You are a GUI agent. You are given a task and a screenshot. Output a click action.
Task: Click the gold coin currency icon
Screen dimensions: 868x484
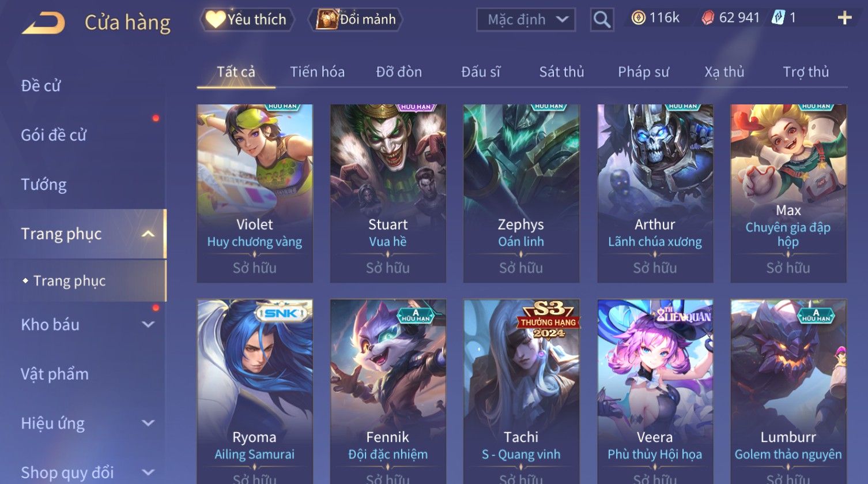point(638,18)
